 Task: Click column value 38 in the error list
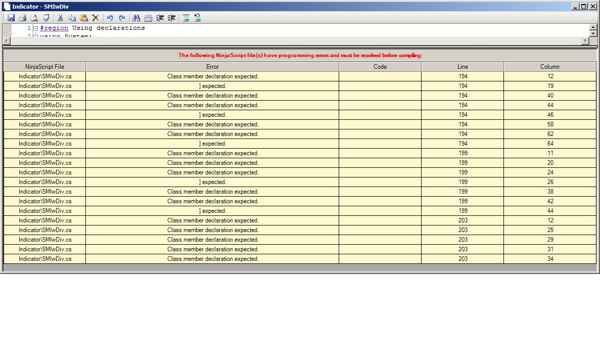pos(550,192)
